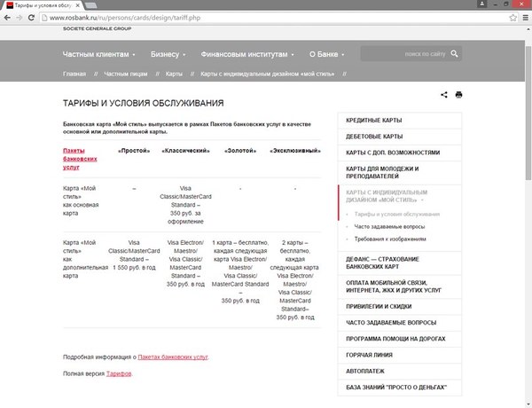Click the print page icon
The width and height of the screenshot is (532, 408).
[458, 95]
